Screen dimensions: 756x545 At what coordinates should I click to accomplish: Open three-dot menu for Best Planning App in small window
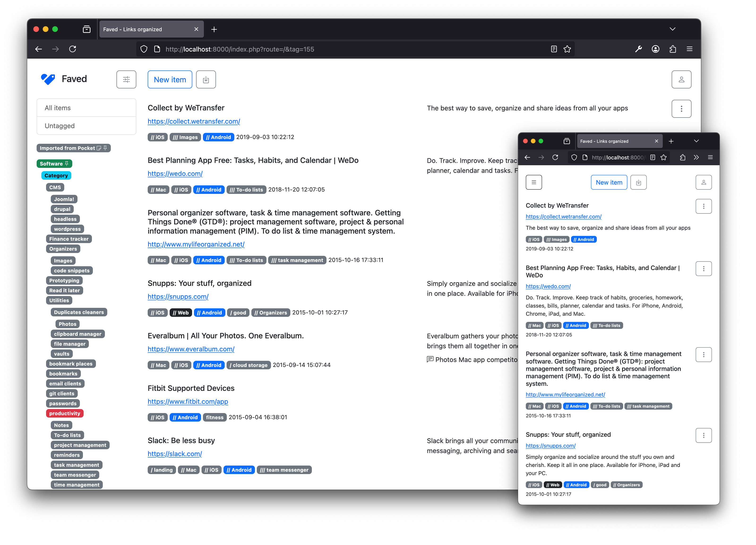(703, 269)
